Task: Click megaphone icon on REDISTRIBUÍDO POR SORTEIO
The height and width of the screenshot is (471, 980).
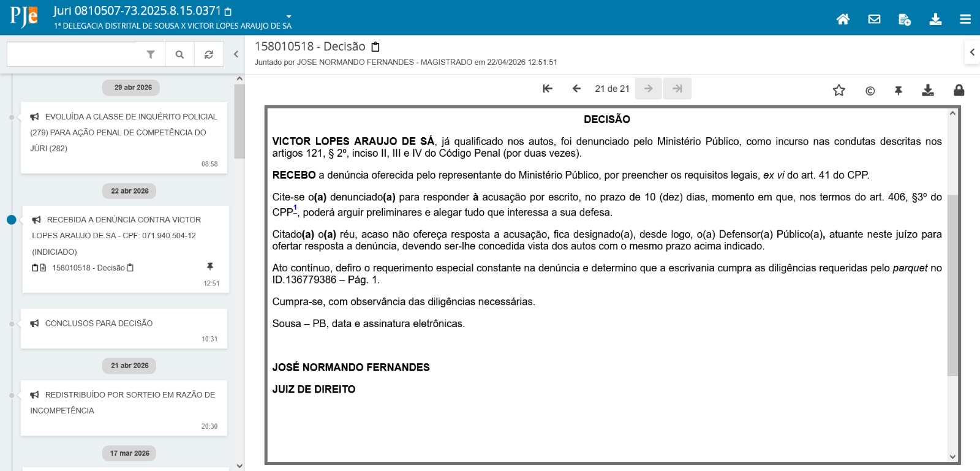Action: [35, 395]
